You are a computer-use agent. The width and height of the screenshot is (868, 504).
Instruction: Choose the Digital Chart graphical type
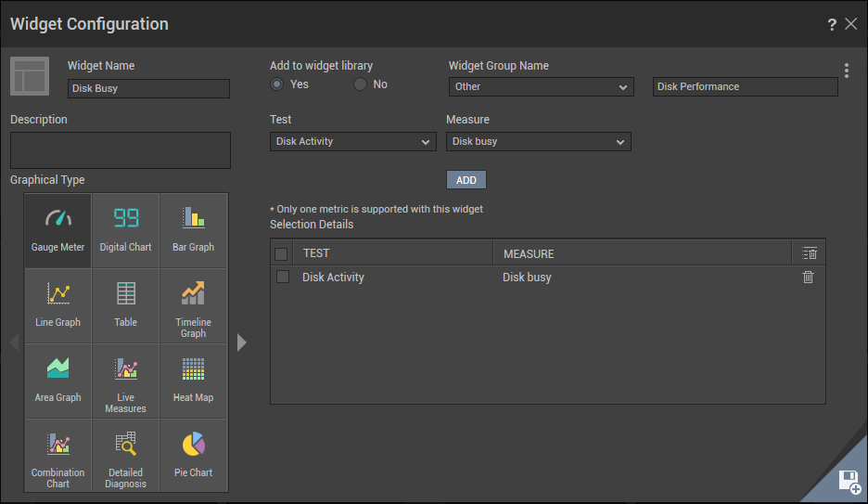point(126,230)
